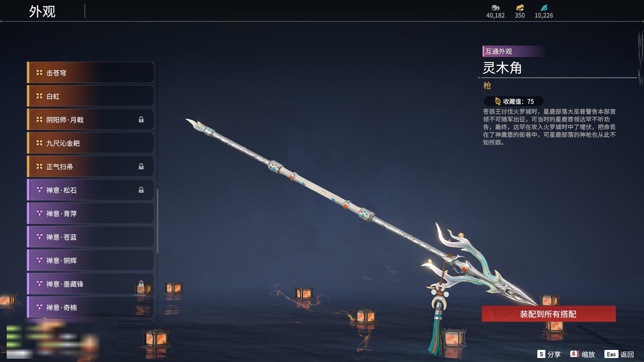Choose the 禅意·青萍 dye variant
This screenshot has height=362, width=644.
[x=91, y=214]
